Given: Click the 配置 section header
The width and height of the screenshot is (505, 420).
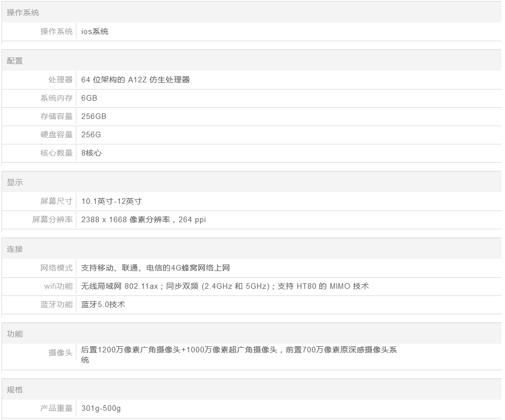Looking at the screenshot, I should coord(15,61).
